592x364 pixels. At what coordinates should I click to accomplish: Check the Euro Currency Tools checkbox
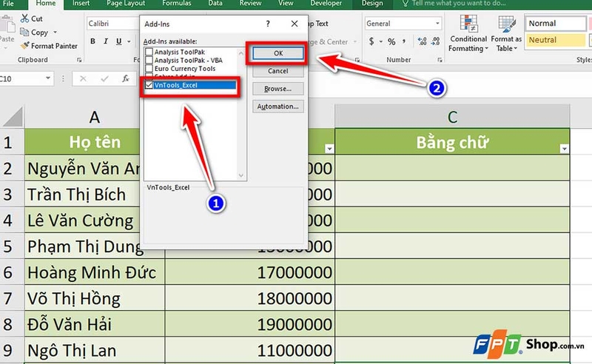(x=149, y=68)
